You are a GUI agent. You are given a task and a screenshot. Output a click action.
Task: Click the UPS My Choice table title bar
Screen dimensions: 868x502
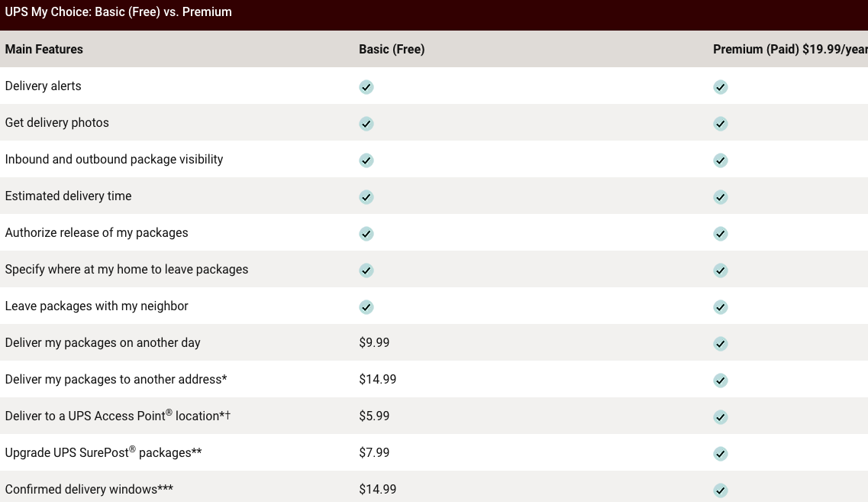(118, 12)
